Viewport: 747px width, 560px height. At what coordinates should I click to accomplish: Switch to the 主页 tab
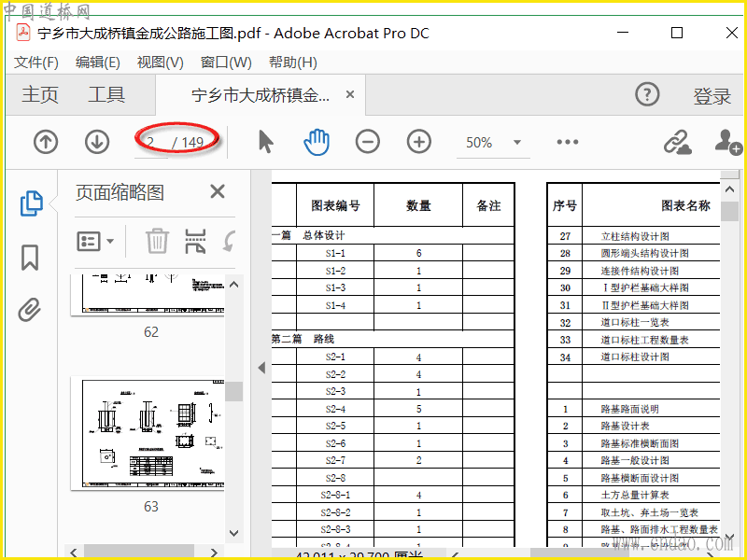(x=40, y=94)
